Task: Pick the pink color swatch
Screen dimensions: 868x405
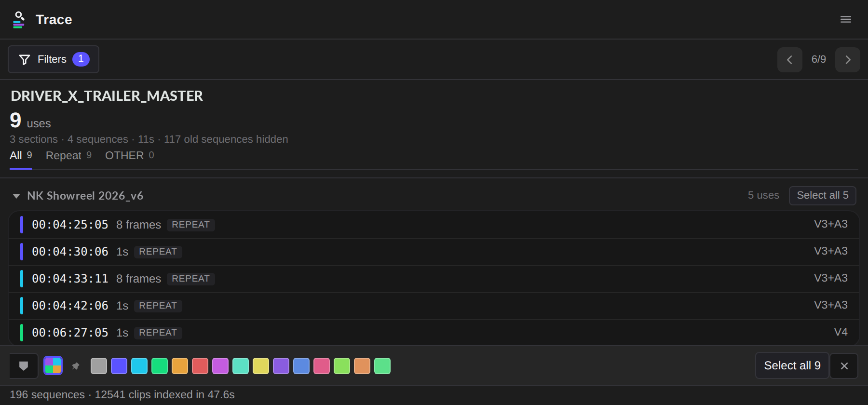Action: pos(322,366)
